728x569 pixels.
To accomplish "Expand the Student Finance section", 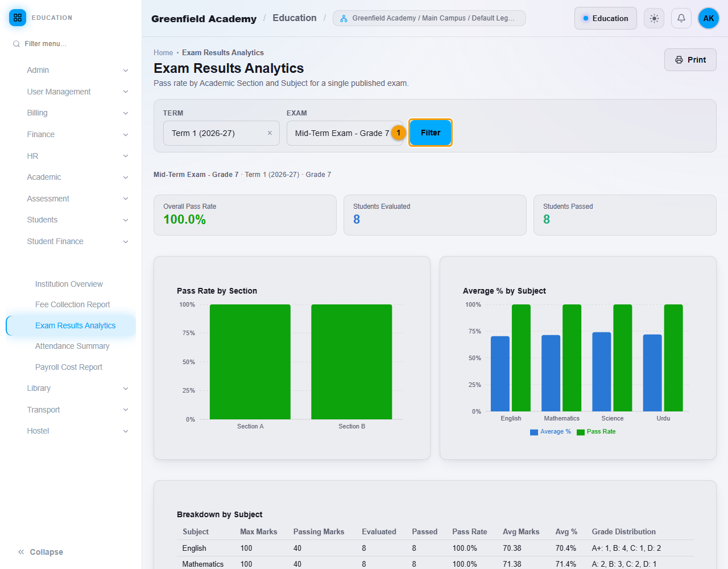I will coord(77,241).
